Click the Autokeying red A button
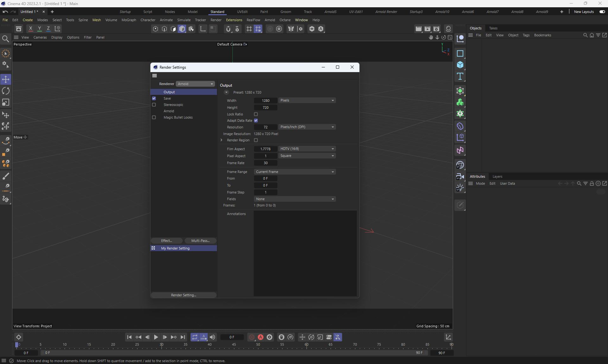 [261, 337]
